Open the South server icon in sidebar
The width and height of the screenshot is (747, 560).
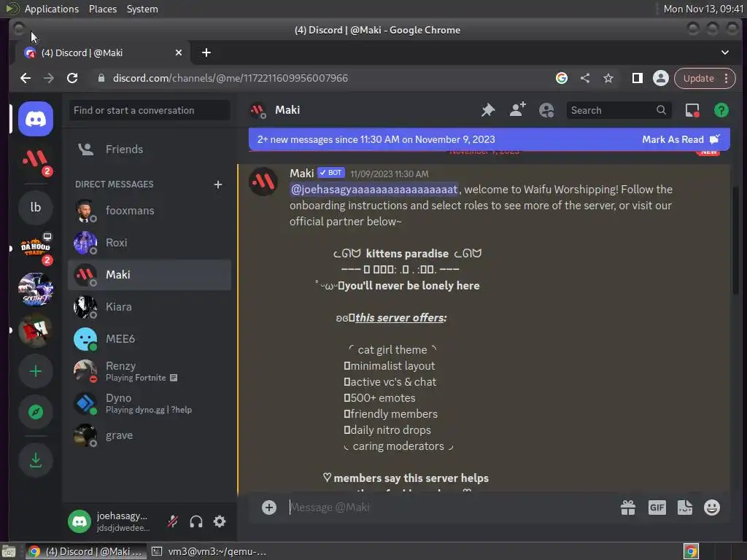(36, 289)
